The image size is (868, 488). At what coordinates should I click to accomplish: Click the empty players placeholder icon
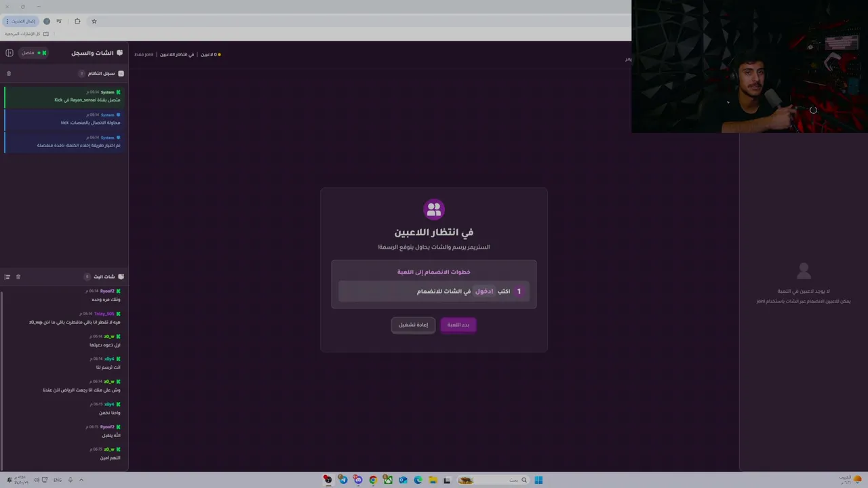point(804,271)
